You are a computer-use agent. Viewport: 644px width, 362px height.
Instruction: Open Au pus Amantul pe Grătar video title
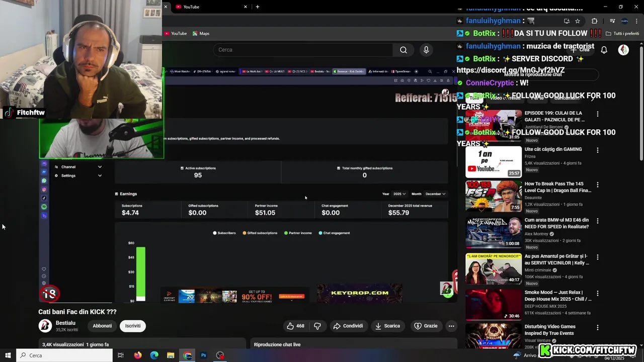coord(556,259)
